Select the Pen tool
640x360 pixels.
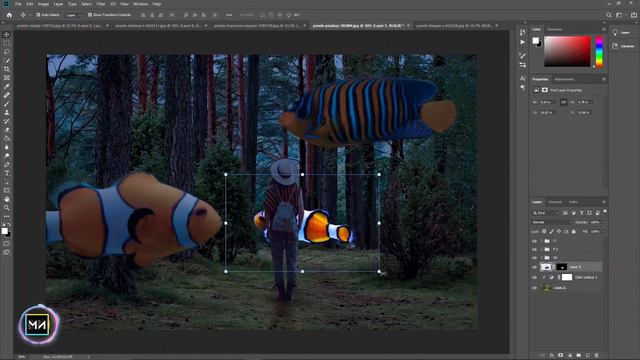click(7, 164)
